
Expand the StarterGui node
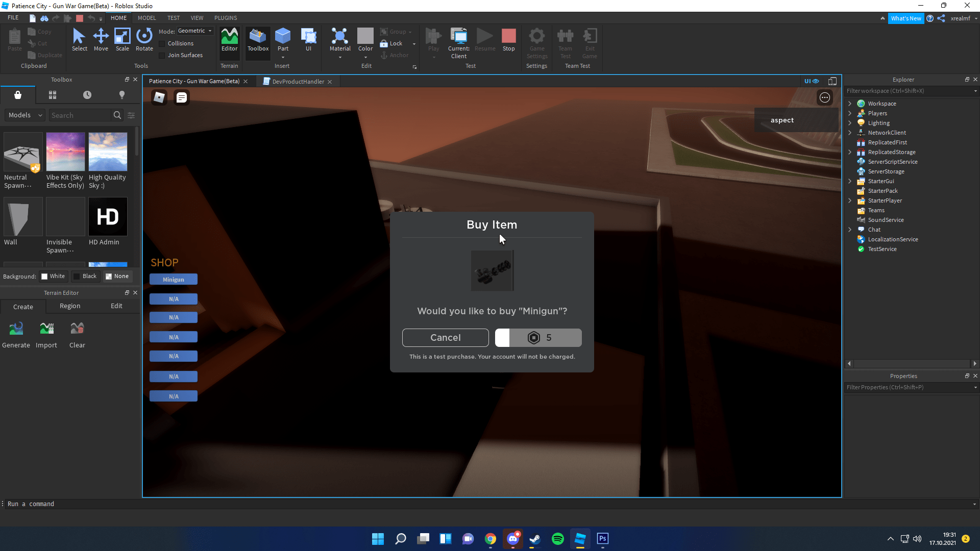pos(850,181)
